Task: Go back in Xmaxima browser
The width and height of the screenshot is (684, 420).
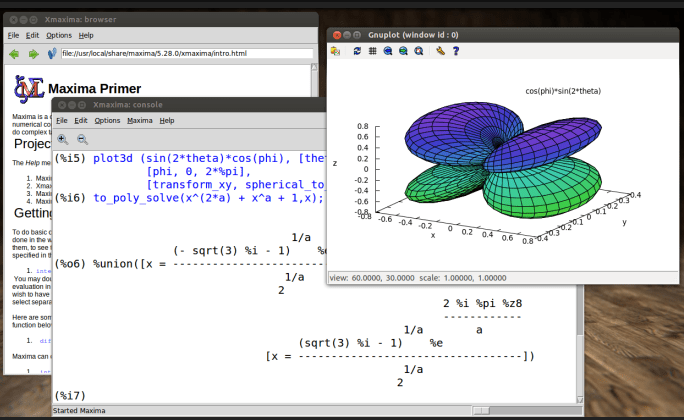Action: tap(14, 54)
